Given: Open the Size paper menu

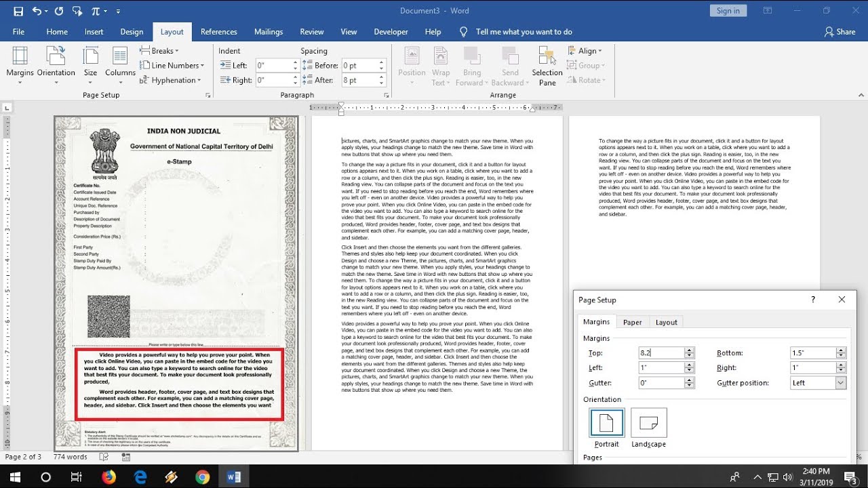Looking at the screenshot, I should click(x=90, y=66).
